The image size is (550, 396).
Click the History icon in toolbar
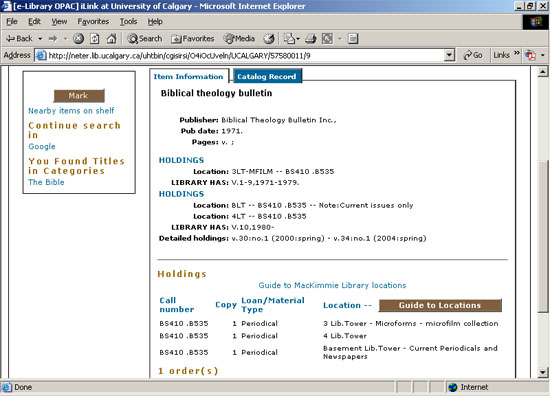click(x=269, y=39)
